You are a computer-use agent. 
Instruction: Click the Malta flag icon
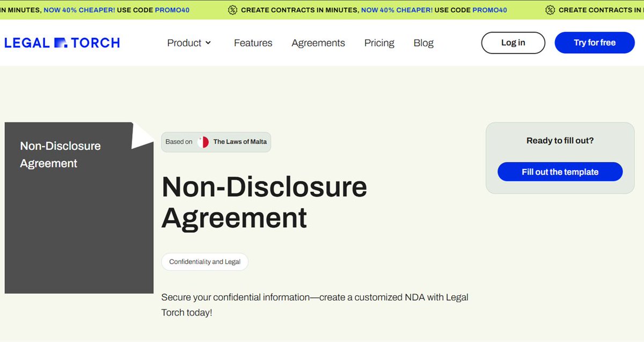203,142
